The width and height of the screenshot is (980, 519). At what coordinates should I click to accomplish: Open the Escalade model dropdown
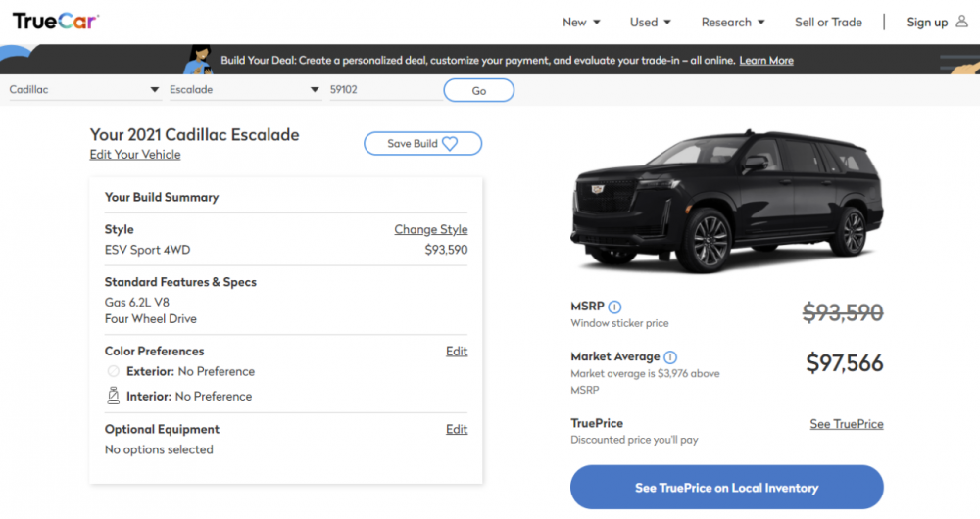(x=244, y=90)
